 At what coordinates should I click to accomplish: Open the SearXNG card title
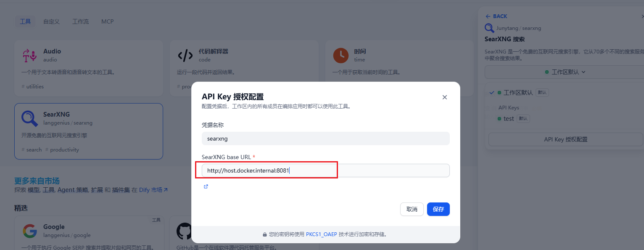[56, 114]
